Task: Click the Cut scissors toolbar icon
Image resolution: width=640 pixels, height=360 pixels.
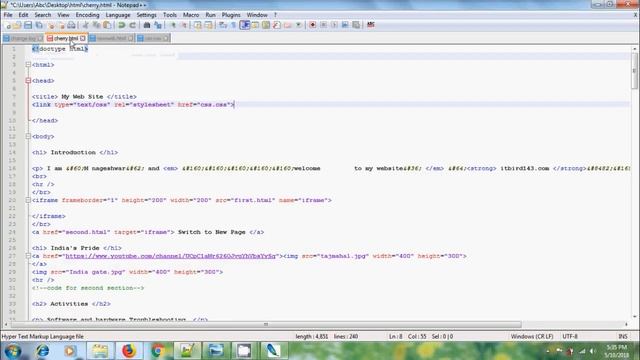Action: click(86, 25)
